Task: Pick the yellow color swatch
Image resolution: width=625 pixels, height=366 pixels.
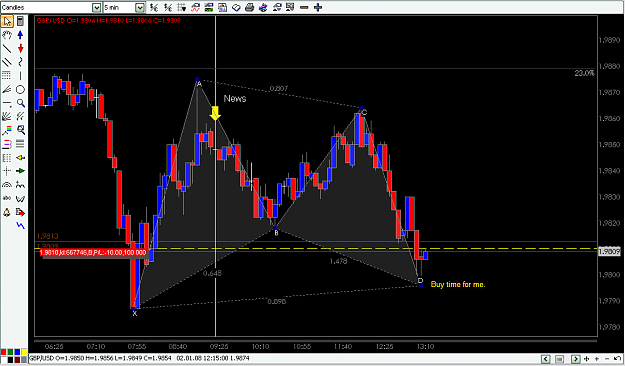Action: [24, 352]
